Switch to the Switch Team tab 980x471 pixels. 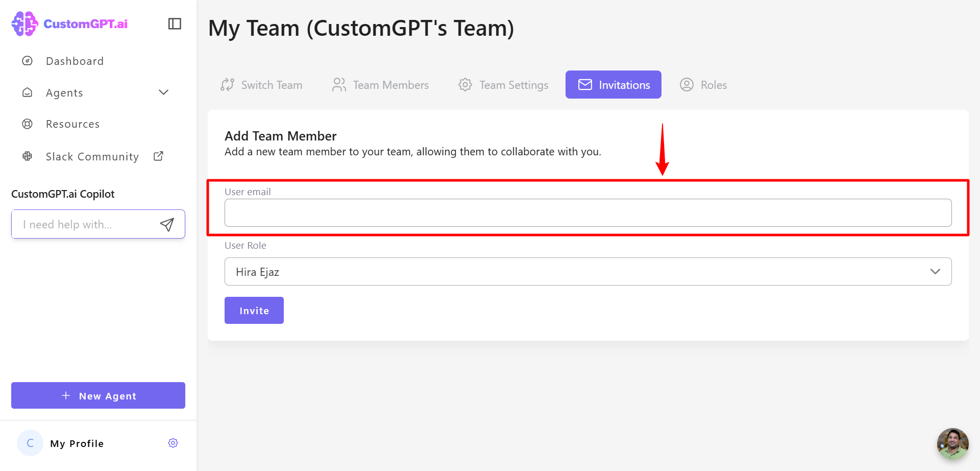tap(261, 85)
